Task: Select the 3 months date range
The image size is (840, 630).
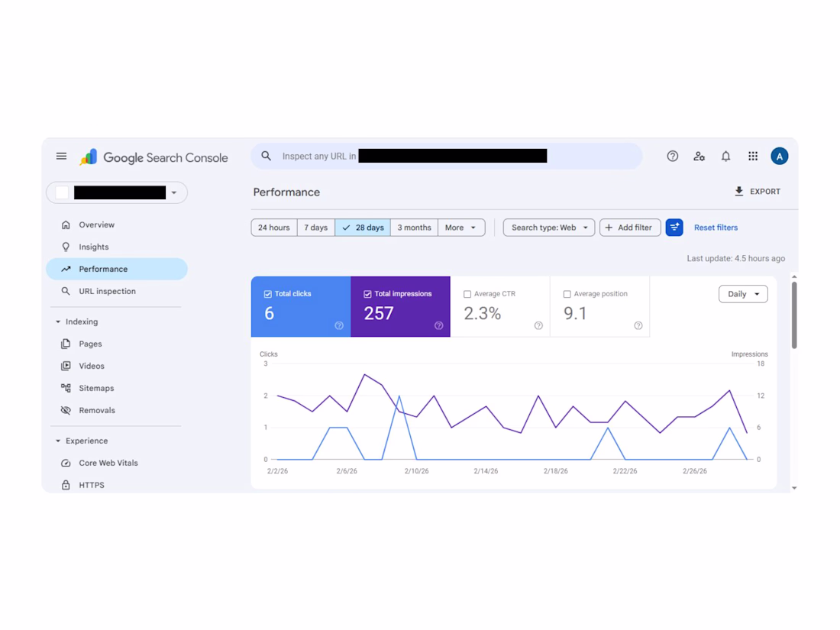Action: click(414, 227)
